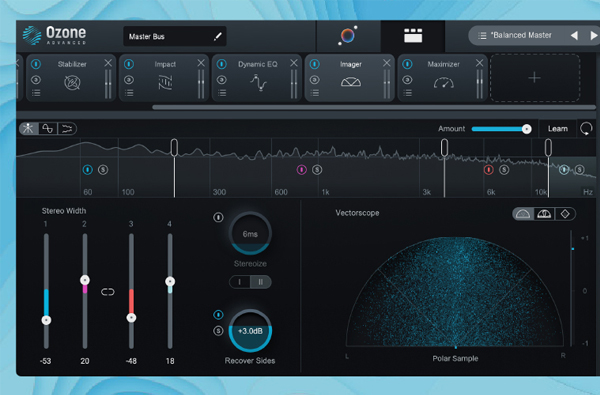
Task: Go to previous preset arrow
Action: [574, 36]
